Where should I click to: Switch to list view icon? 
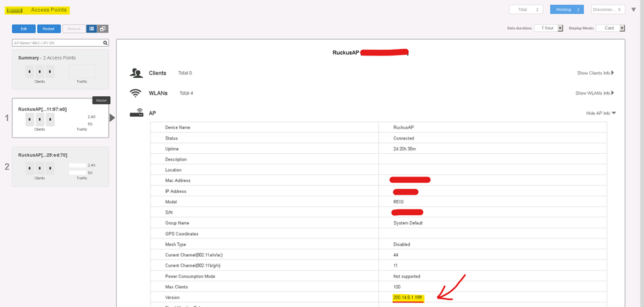point(92,29)
